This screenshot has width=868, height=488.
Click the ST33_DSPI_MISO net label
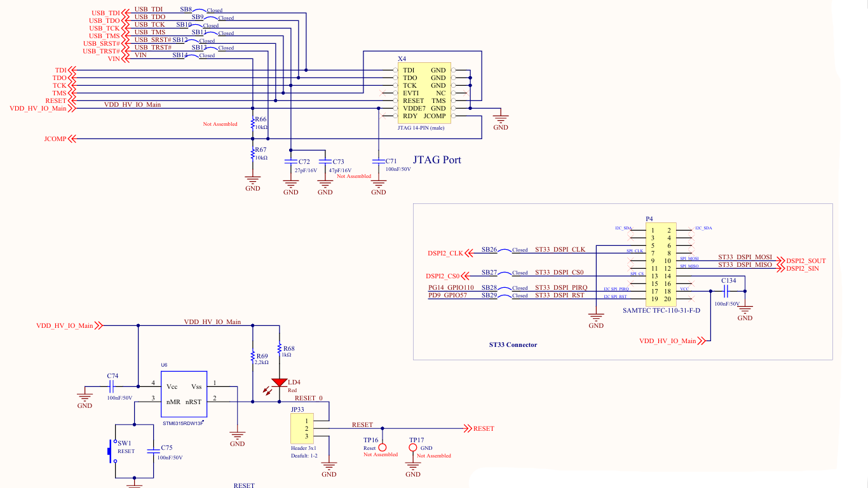(745, 264)
